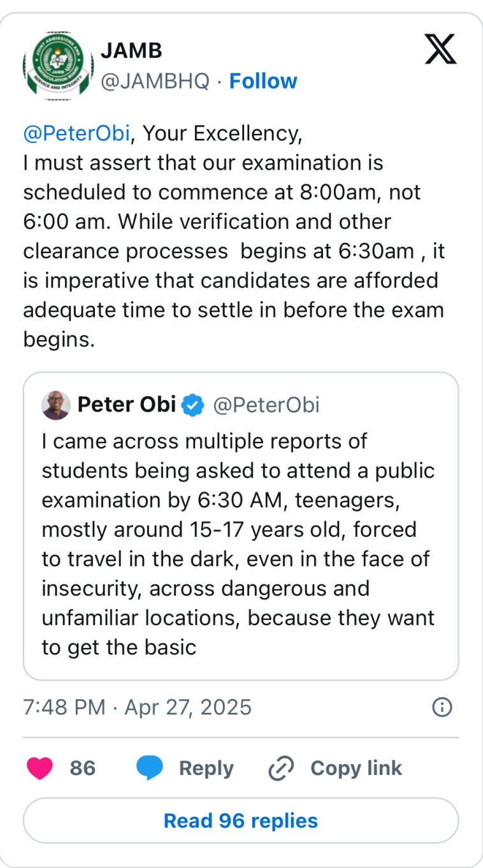The width and height of the screenshot is (483, 868).
Task: Click the heart like icon
Action: pos(40,768)
